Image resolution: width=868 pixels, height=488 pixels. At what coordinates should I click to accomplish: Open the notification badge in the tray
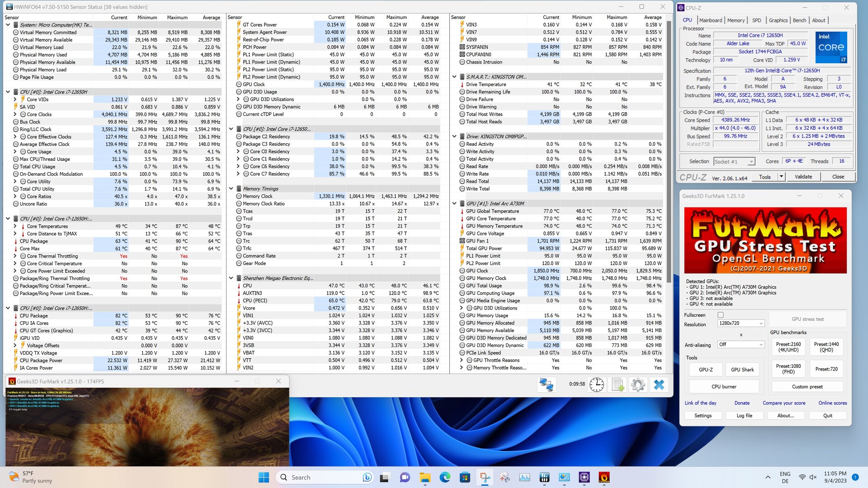(x=855, y=477)
